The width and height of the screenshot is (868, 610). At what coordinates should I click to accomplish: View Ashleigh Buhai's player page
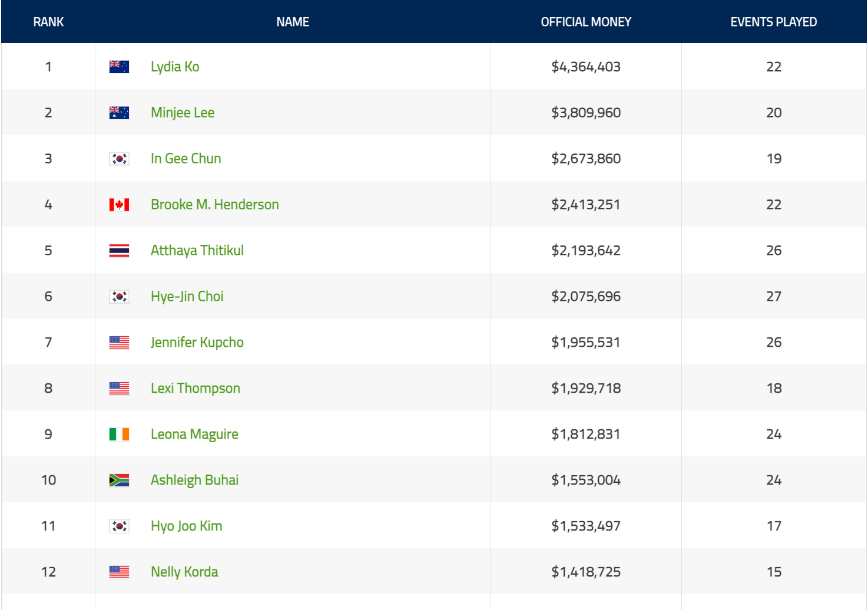[194, 480]
